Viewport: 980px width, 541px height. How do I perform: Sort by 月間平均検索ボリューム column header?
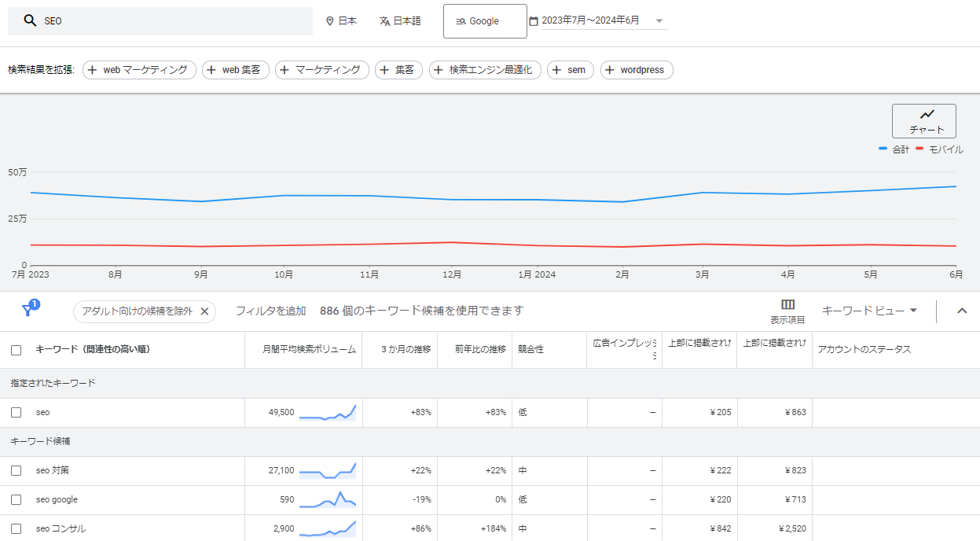310,350
